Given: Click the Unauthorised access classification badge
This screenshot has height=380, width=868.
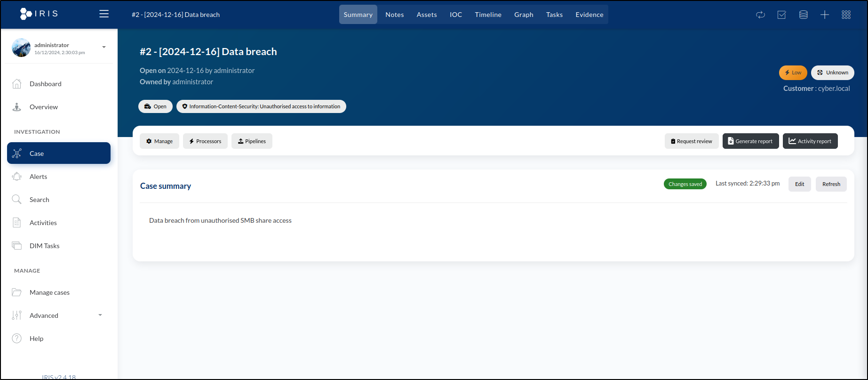Looking at the screenshot, I should 261,106.
